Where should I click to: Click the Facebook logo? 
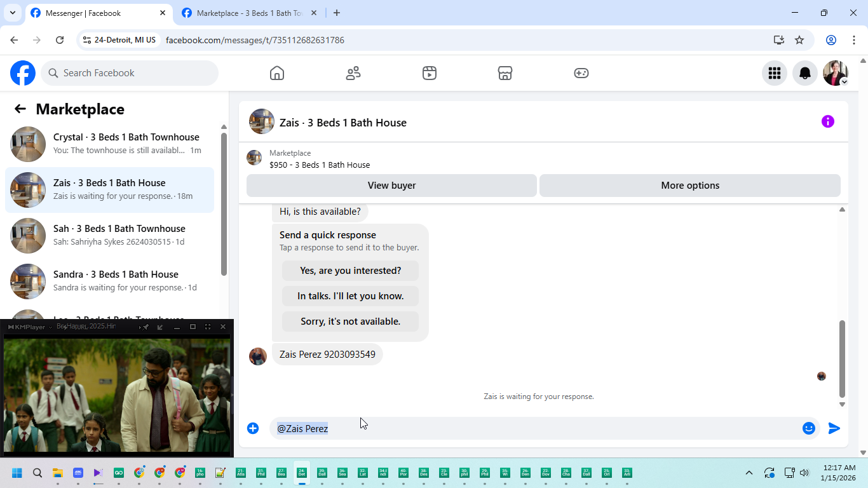tap(23, 73)
